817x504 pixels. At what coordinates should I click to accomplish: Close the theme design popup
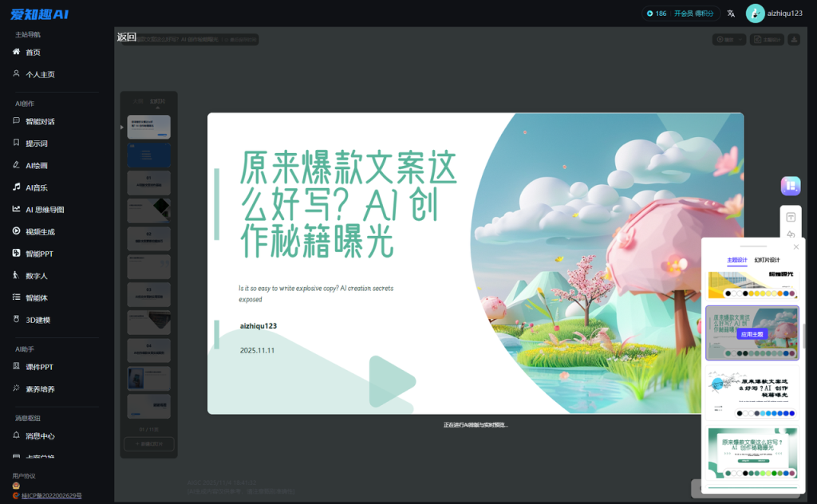796,246
